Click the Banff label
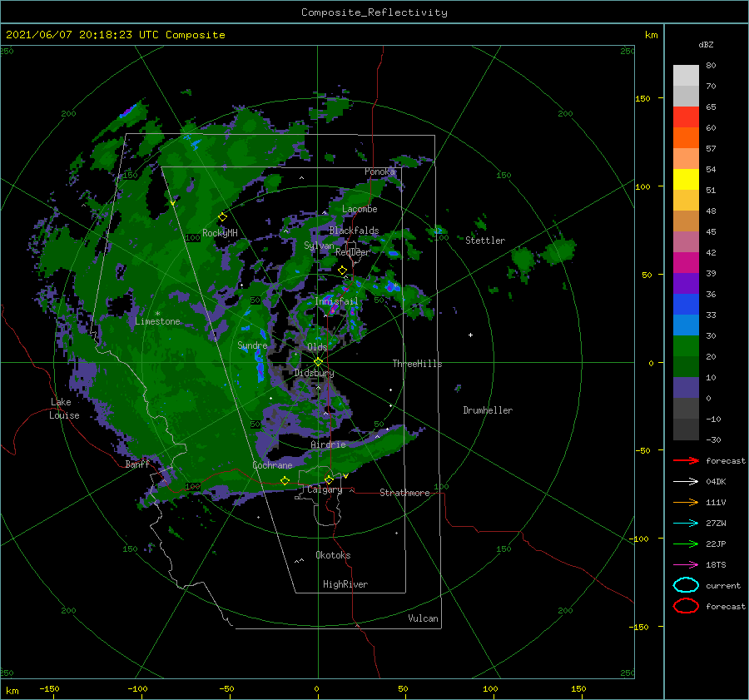This screenshot has height=700, width=749. (x=137, y=464)
